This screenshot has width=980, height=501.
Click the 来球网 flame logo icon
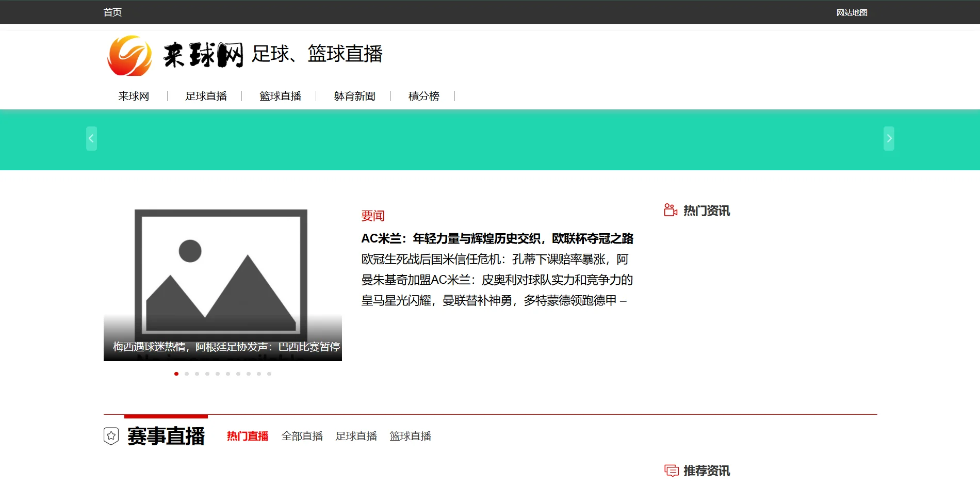129,56
